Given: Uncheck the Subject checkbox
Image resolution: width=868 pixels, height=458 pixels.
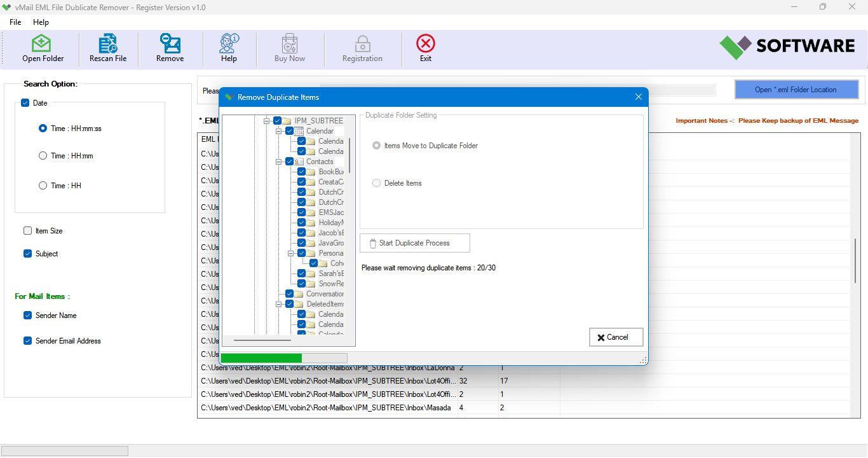Looking at the screenshot, I should tap(27, 254).
